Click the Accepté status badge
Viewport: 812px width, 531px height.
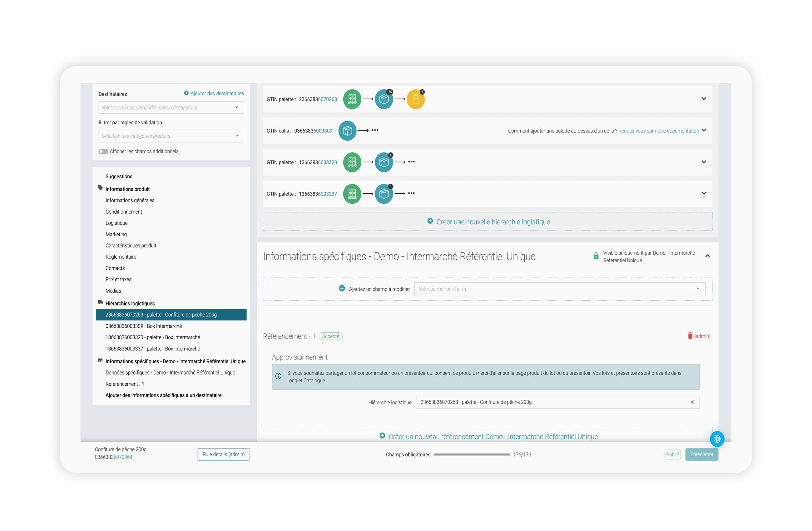click(331, 336)
